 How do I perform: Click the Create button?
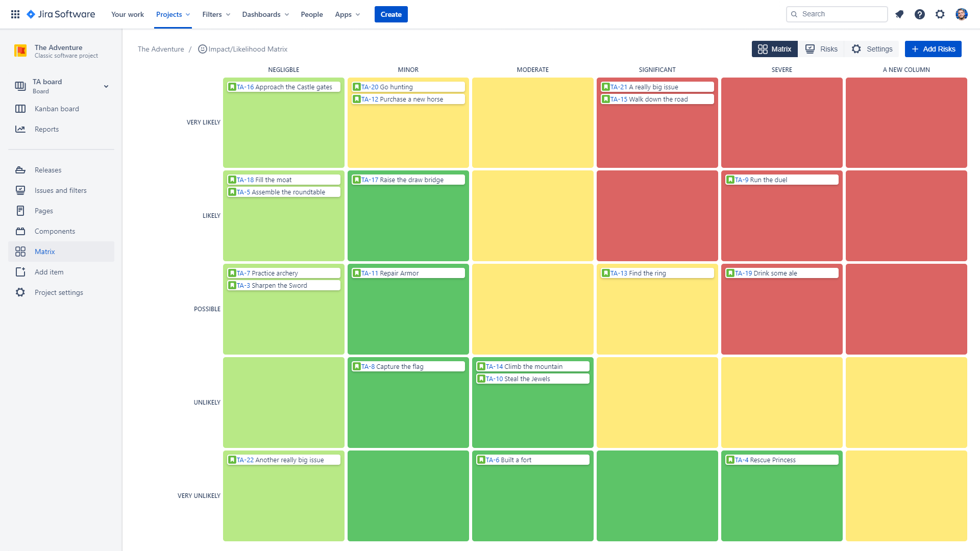pos(391,14)
